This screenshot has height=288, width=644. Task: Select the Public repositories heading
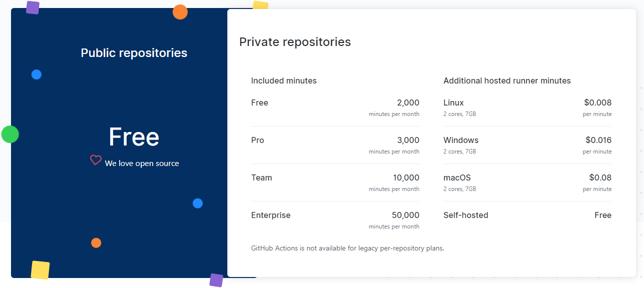point(134,53)
